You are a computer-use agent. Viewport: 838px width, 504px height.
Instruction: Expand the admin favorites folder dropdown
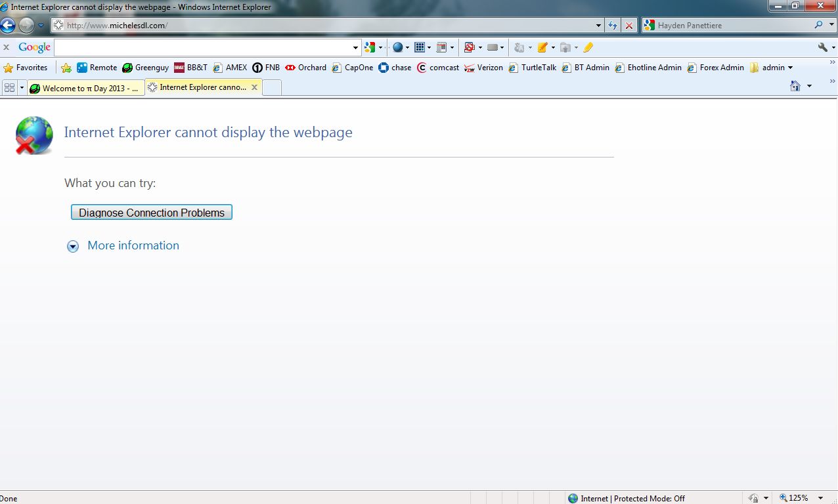(x=790, y=68)
